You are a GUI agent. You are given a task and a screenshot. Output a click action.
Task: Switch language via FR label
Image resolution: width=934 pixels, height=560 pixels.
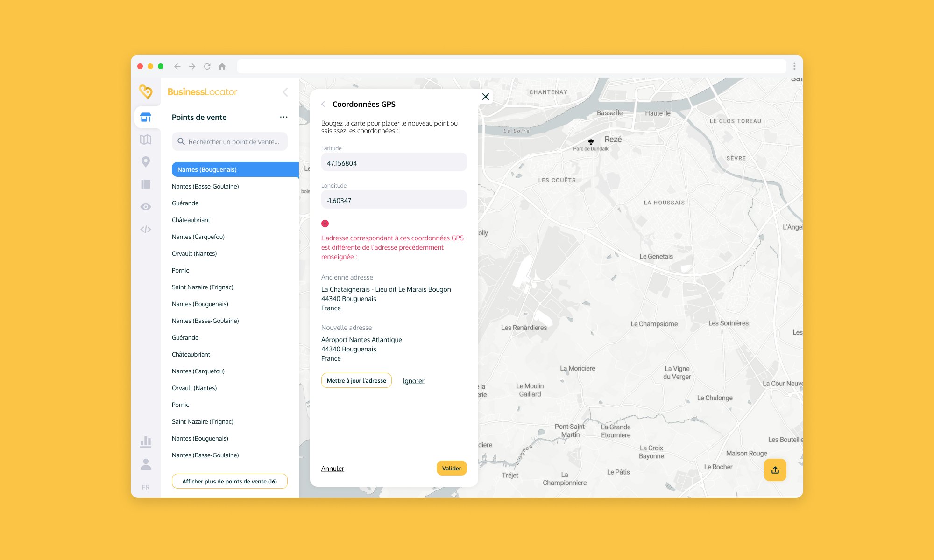point(146,487)
